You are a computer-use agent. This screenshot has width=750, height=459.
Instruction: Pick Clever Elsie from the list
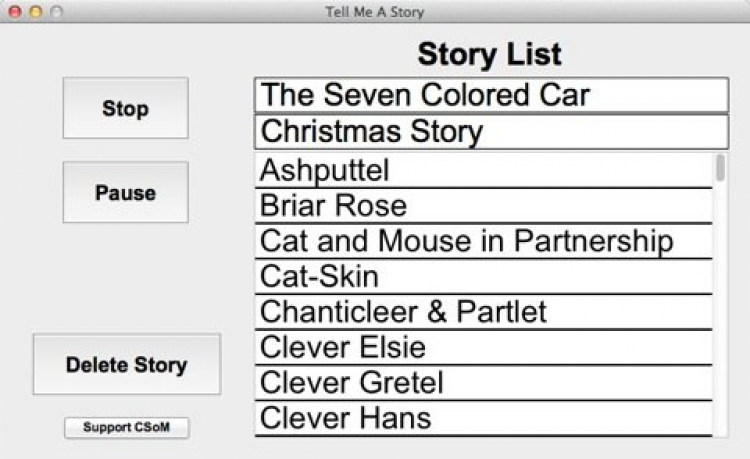click(484, 347)
